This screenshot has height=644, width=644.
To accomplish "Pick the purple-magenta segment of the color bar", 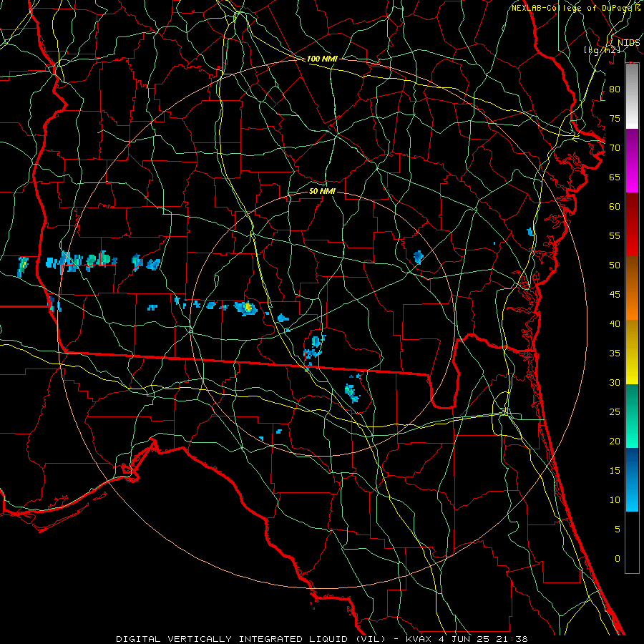I will coord(632,160).
